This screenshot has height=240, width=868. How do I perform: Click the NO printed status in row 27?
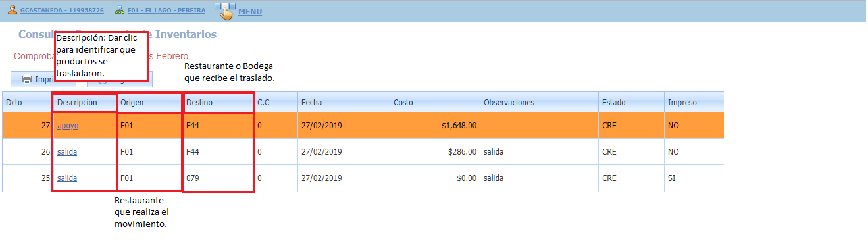694,125
